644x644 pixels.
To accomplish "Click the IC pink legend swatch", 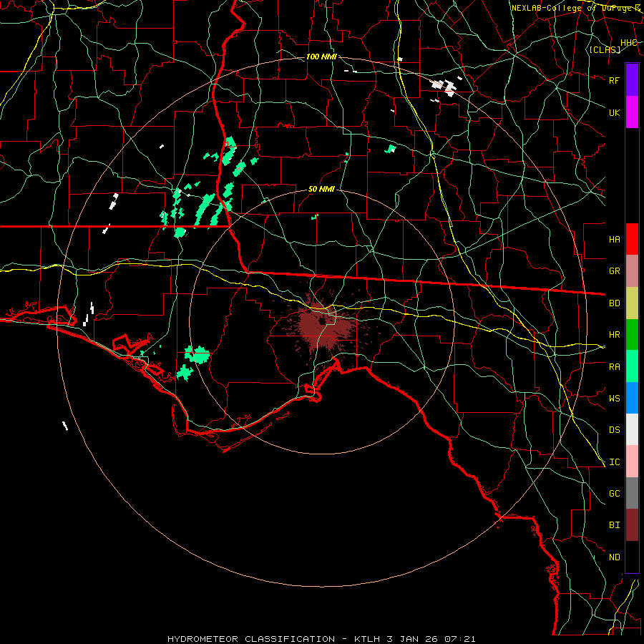I will point(632,462).
